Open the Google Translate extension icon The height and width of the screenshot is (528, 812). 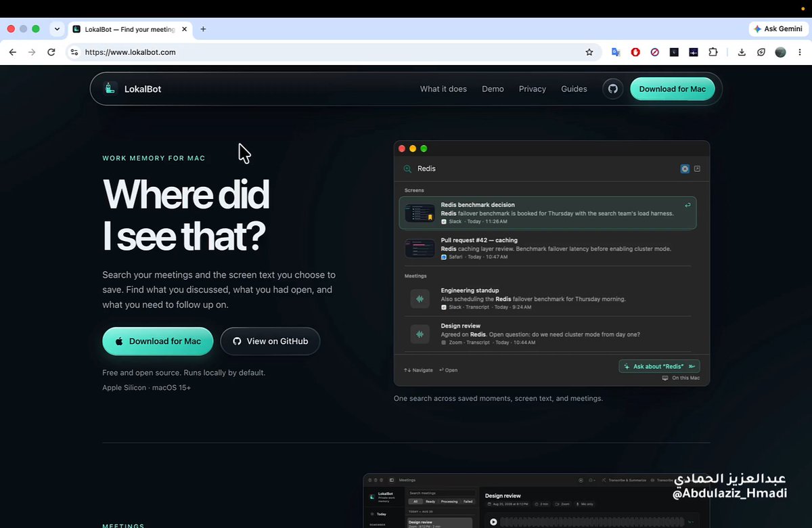616,52
